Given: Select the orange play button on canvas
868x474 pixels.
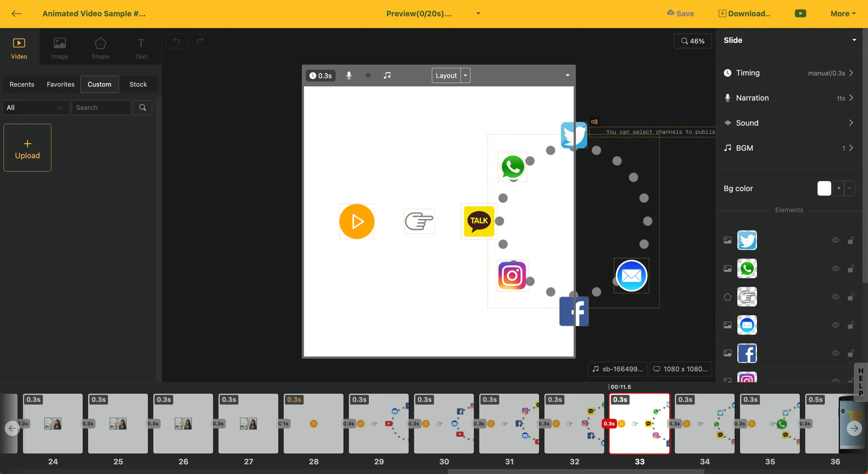Looking at the screenshot, I should click(x=357, y=221).
